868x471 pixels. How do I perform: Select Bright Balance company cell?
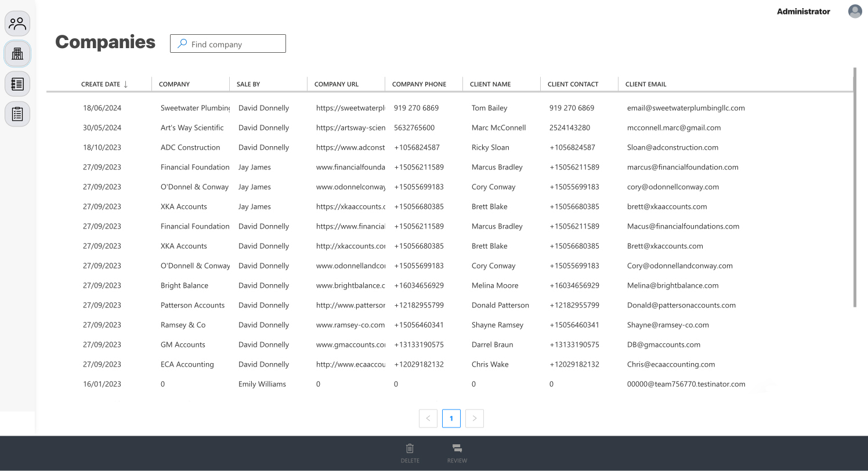pyautogui.click(x=185, y=285)
